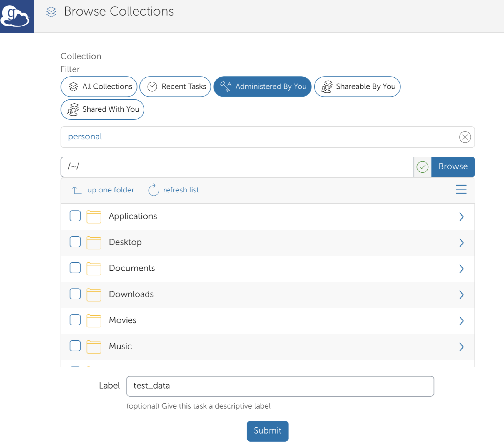This screenshot has height=446, width=504.
Task: Click the Downloads folder icon
Action: (94, 295)
